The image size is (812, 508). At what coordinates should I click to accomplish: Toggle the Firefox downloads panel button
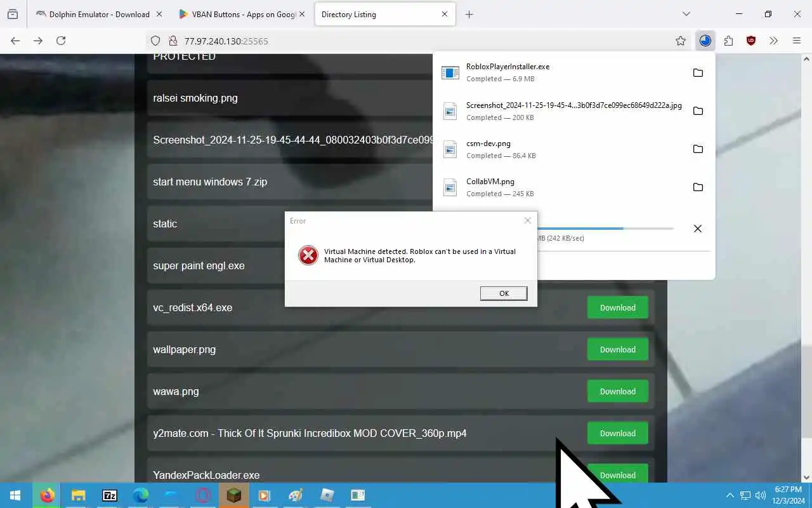point(705,41)
